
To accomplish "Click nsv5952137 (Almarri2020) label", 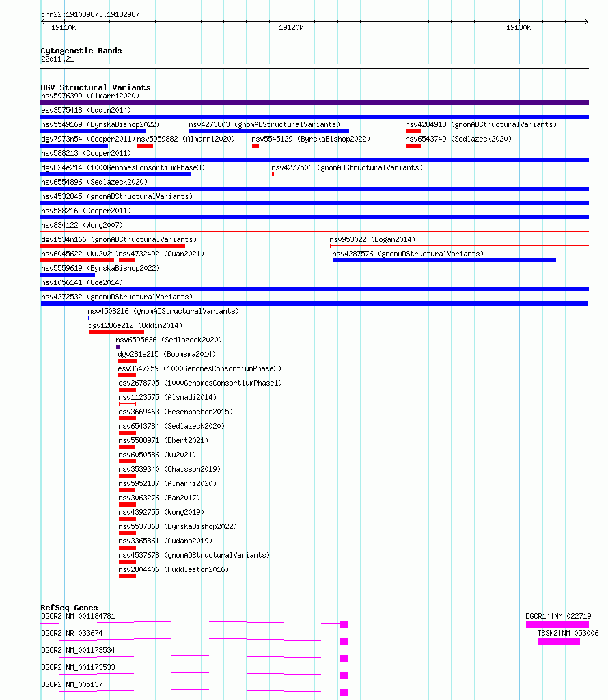I will (x=167, y=483).
